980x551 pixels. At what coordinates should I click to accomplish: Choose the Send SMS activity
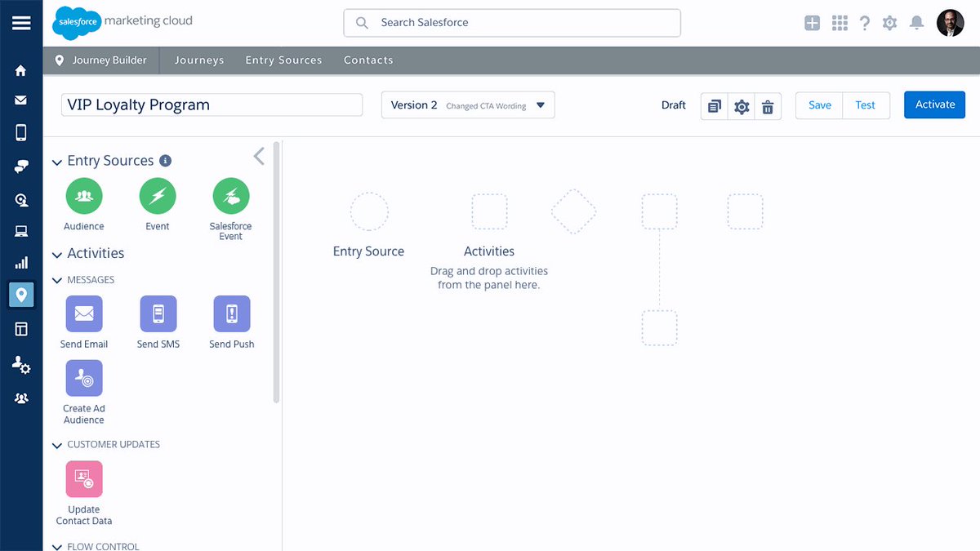click(158, 313)
